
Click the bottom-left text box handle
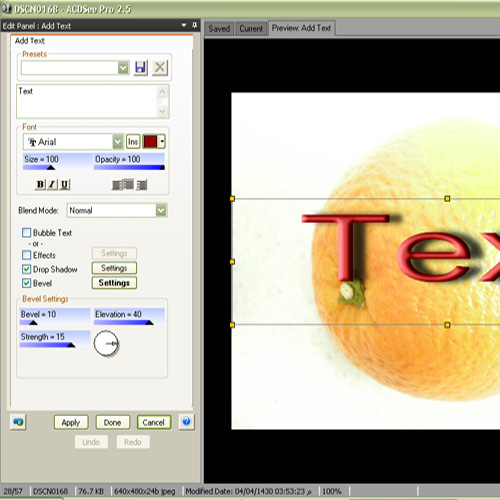tap(232, 325)
